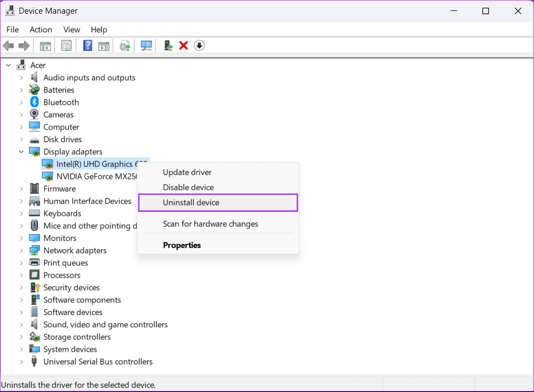This screenshot has width=534, height=392.
Task: Click the Forward arrow toolbar icon
Action: click(24, 46)
